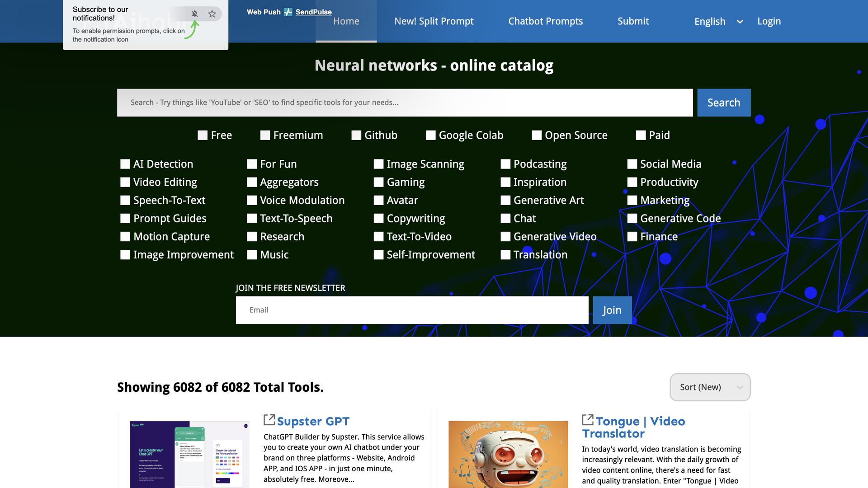Screen dimensions: 868x488
Task: Focus the newsletter Email input field
Action: tap(412, 310)
